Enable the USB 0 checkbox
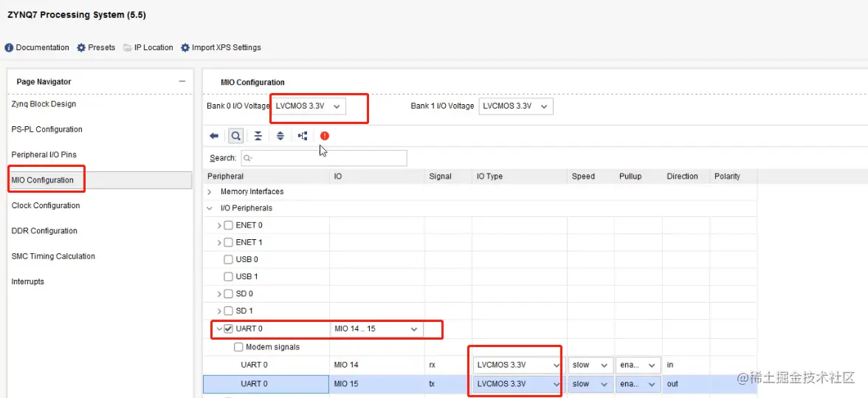Screen dimensions: 868x398 [x=228, y=260]
